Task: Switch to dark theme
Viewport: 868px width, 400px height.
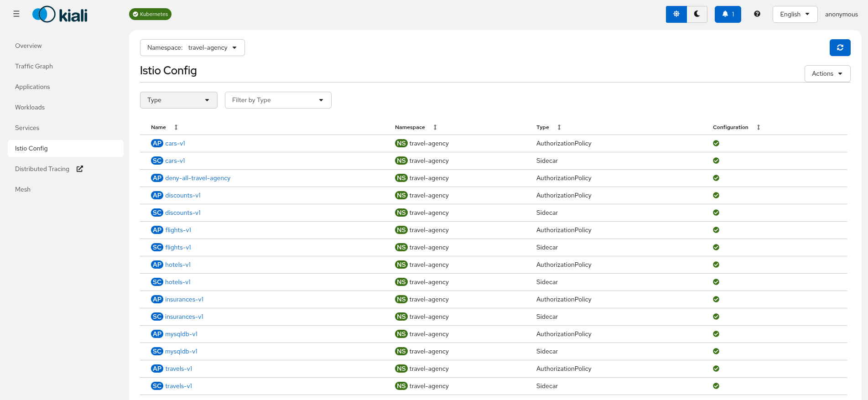Action: click(x=697, y=14)
